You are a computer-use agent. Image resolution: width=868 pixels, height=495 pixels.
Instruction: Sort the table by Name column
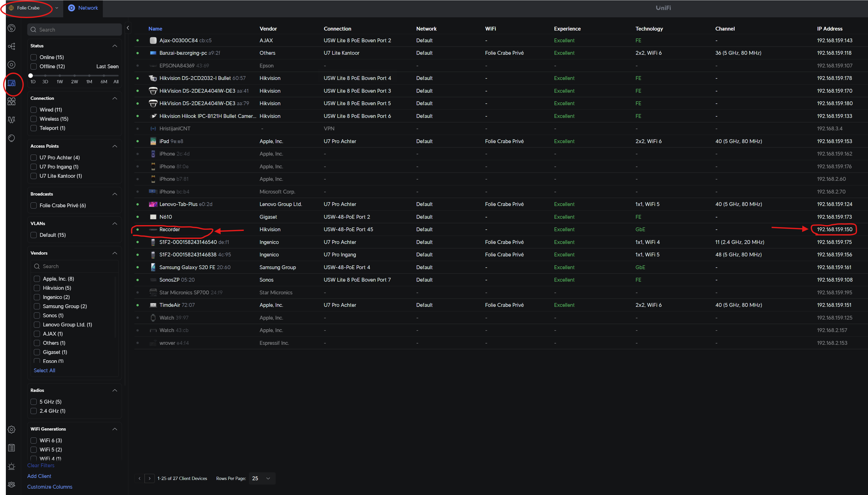click(155, 29)
